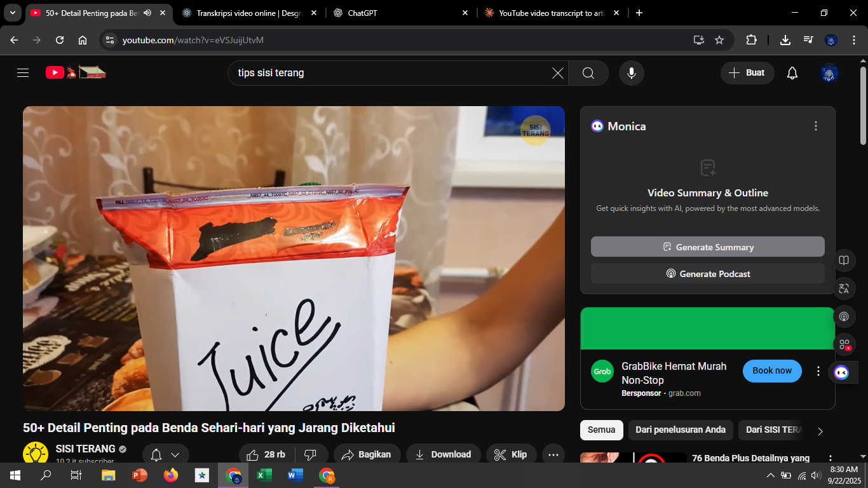This screenshot has height=488, width=868.
Task: Open Chrome extensions puzzle icon
Action: click(751, 40)
